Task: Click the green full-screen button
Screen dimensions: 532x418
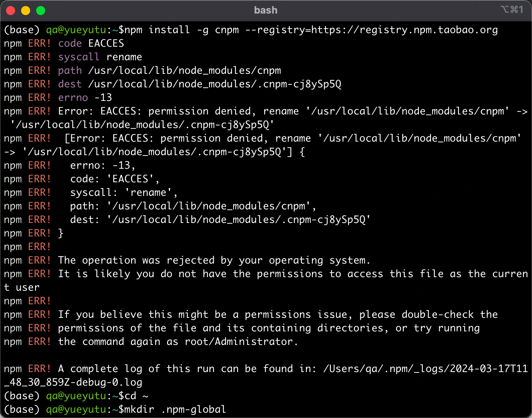Action: click(40, 10)
